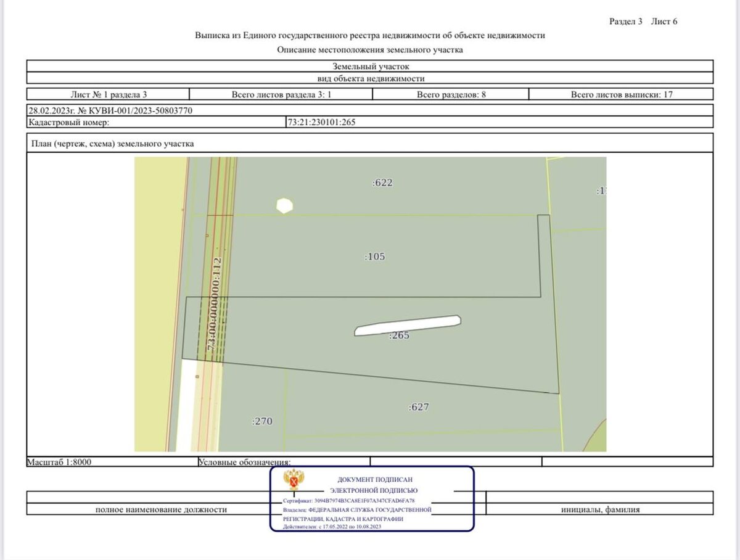Click the elongated white cutout inside parcel :265
This screenshot has width=740, height=560.
408,325
